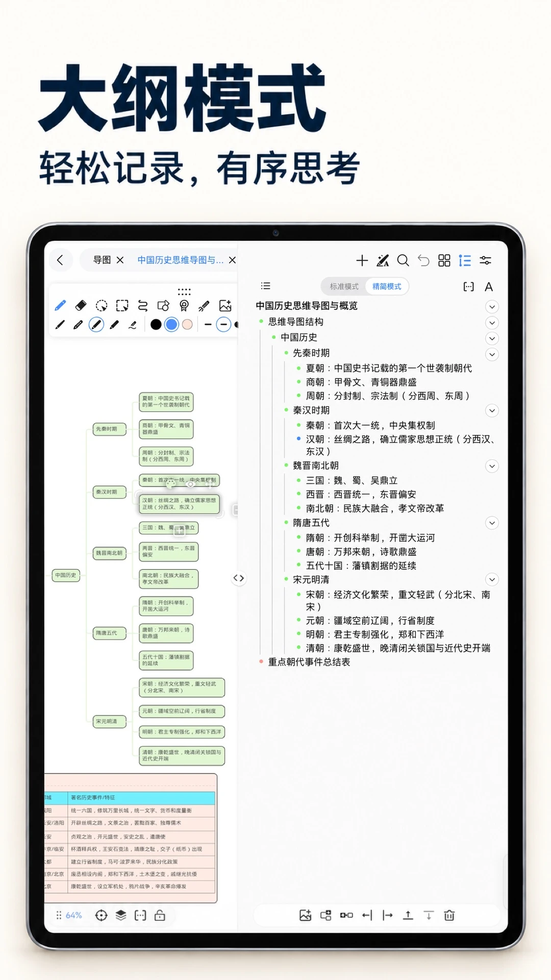The image size is (551, 980).
Task: Switch to 精简模式
Action: coord(387,287)
